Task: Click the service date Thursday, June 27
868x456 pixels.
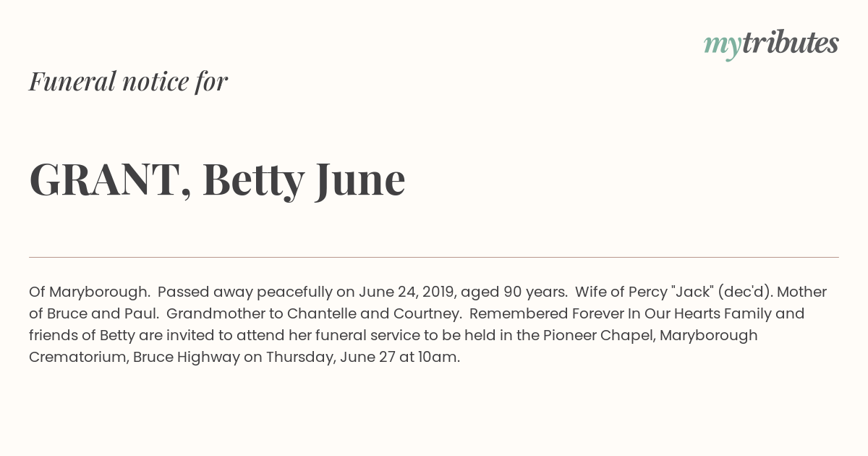Action: pyautogui.click(x=331, y=357)
